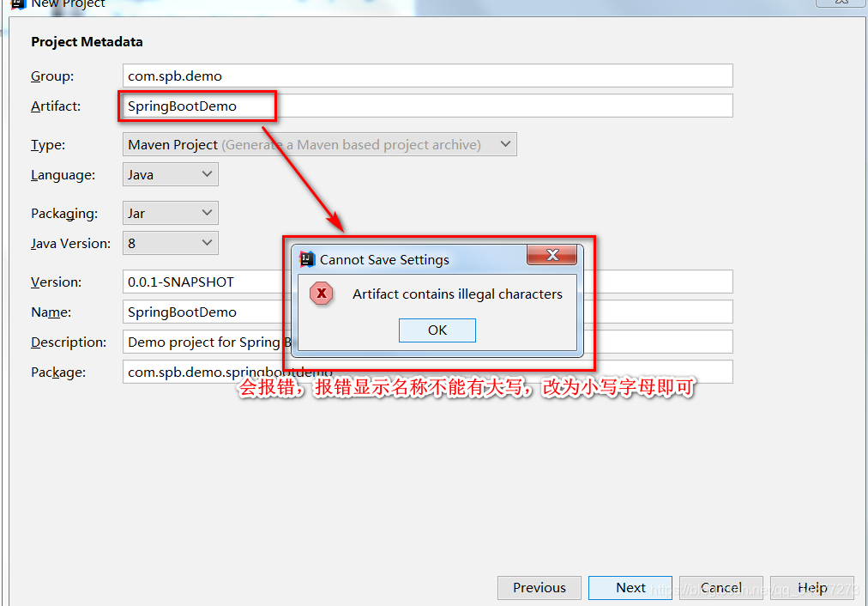Click the "Java Version:" label
The height and width of the screenshot is (606, 868).
(x=71, y=243)
